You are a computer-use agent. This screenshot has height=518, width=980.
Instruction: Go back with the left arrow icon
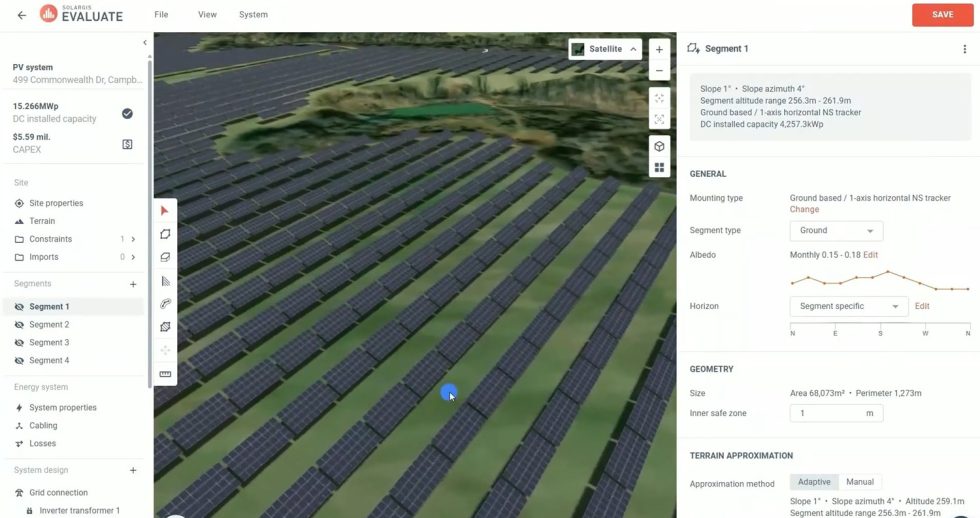22,15
